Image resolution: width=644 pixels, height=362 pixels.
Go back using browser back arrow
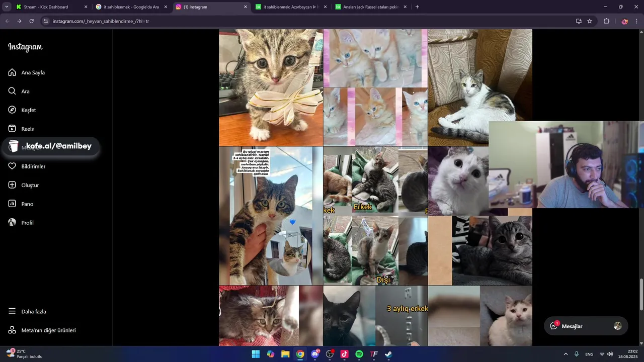[x=7, y=21]
